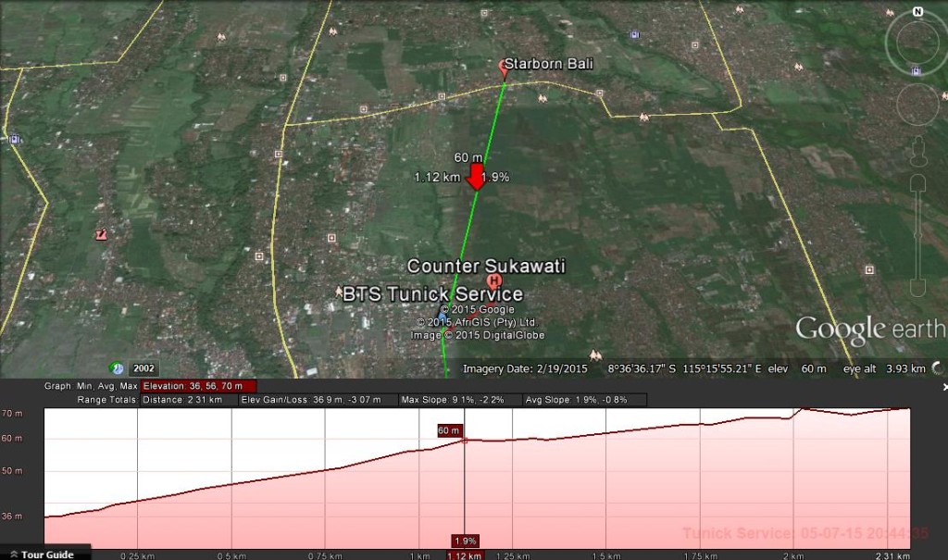Click the Imagery Date 2/19/2015 status text
Viewport: 948px width, 560px height.
[525, 368]
